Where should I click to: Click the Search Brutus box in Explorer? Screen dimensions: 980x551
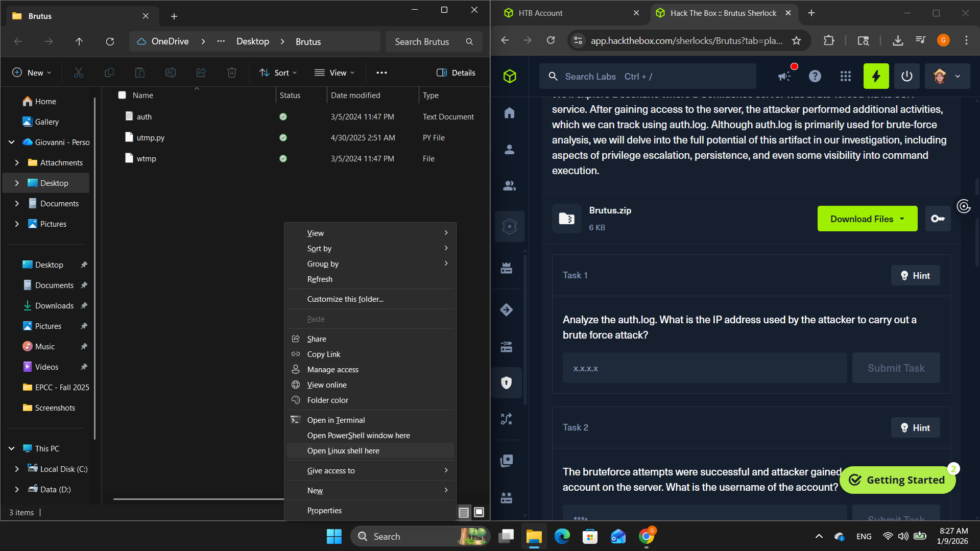coord(434,41)
